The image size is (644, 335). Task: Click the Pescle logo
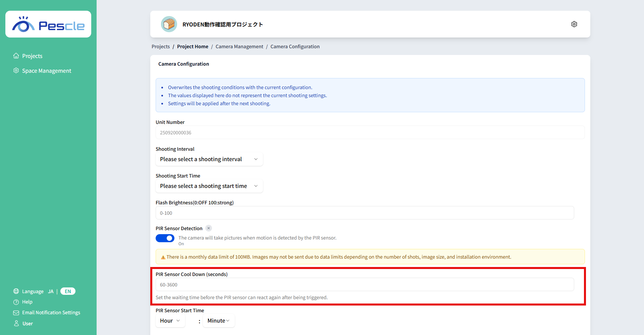coord(48,24)
